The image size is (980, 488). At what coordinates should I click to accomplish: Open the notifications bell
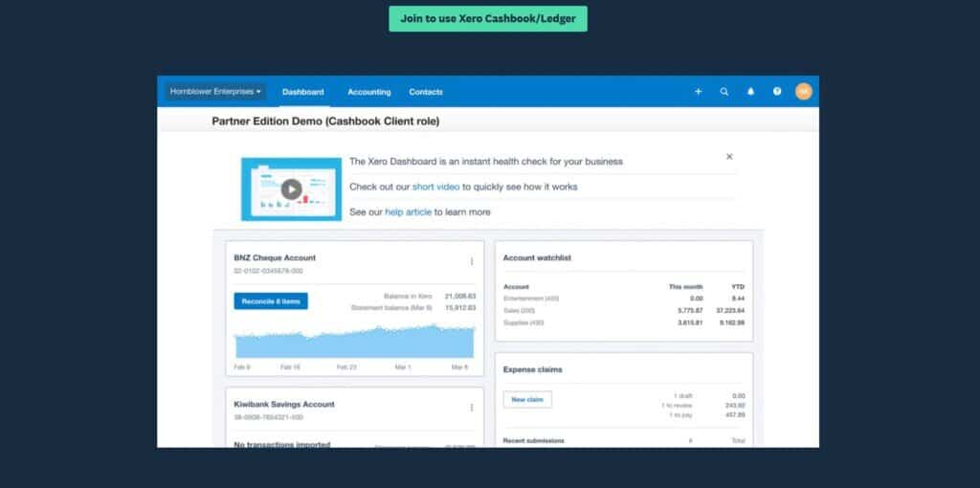[750, 92]
